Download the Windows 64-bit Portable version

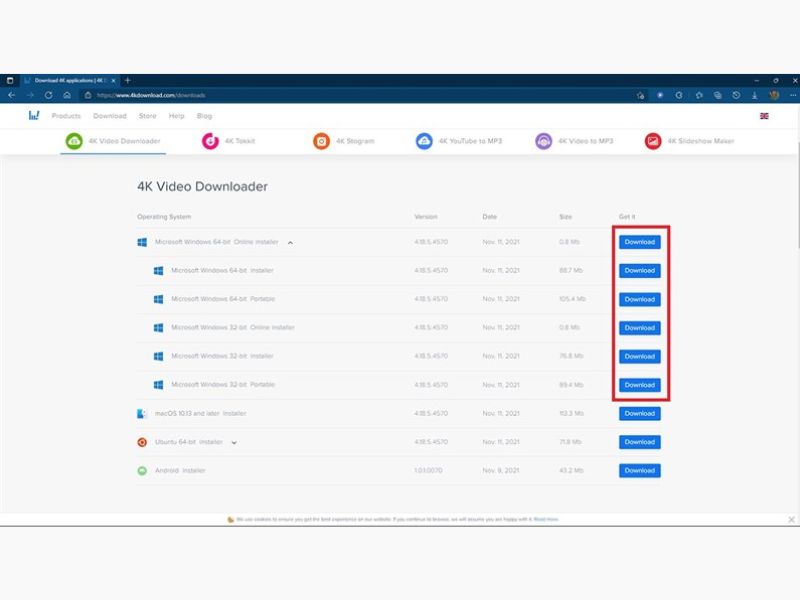point(639,299)
